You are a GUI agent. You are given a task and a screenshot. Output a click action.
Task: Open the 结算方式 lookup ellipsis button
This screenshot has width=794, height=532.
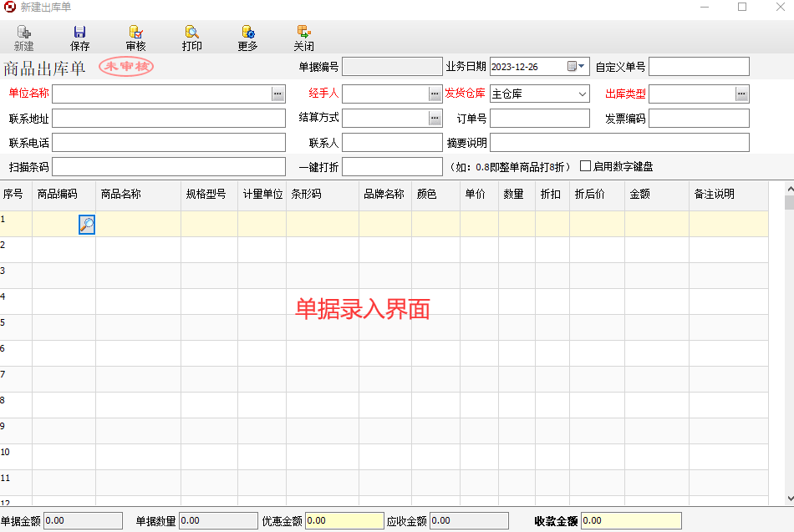coord(435,119)
